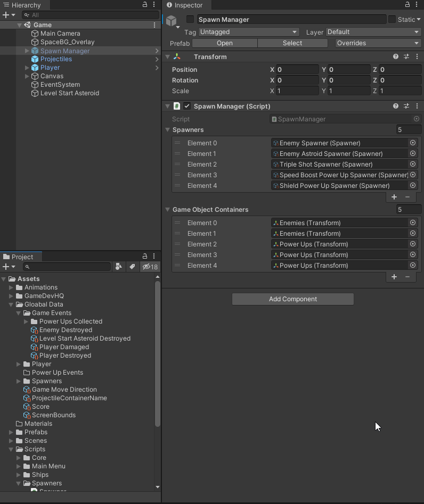Open Transform component options menu

click(417, 56)
